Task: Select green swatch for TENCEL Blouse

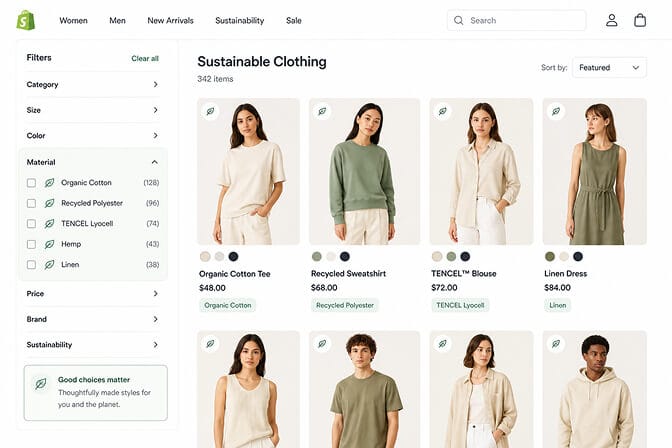Action: coord(451,256)
